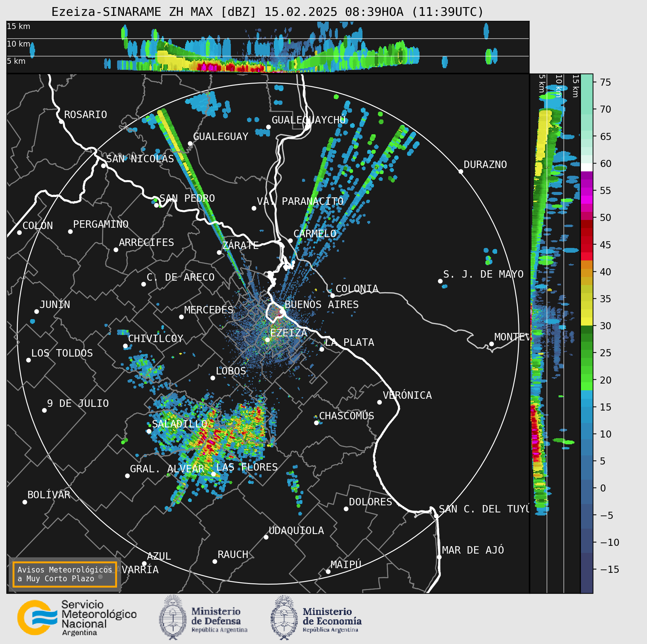This screenshot has height=644, width=647.
Task: Click the green 25 dBZ color band
Action: coord(587,354)
